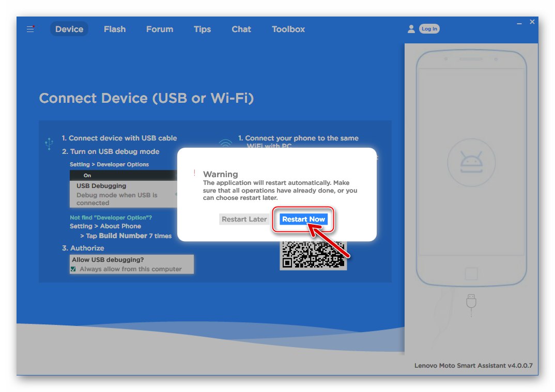The image size is (555, 392).
Task: Click the Wi-Fi connection icon
Action: (225, 143)
